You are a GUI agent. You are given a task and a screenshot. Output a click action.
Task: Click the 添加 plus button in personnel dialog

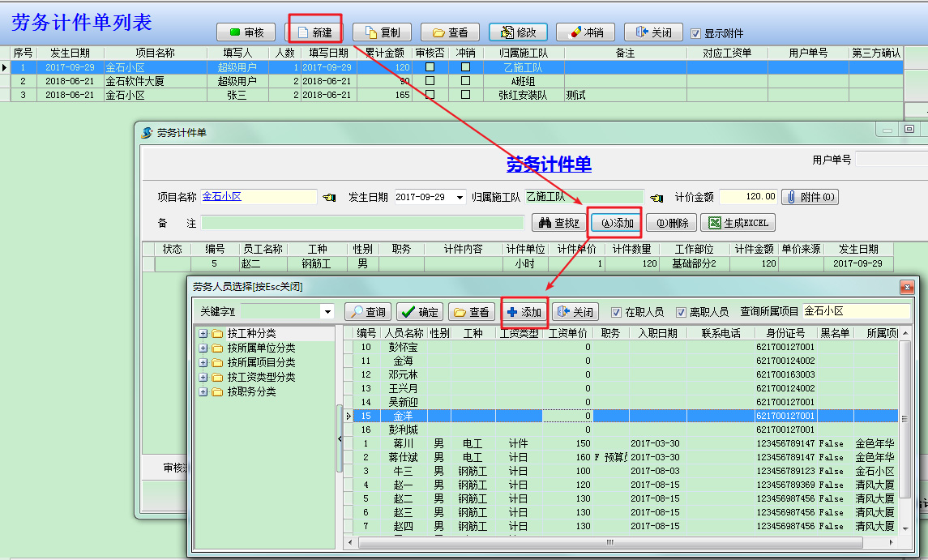pos(524,311)
